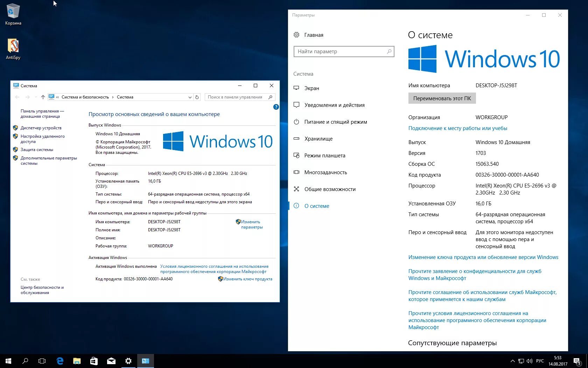588x368 pixels.
Task: Click Переименовать этот ПК button
Action: [442, 98]
